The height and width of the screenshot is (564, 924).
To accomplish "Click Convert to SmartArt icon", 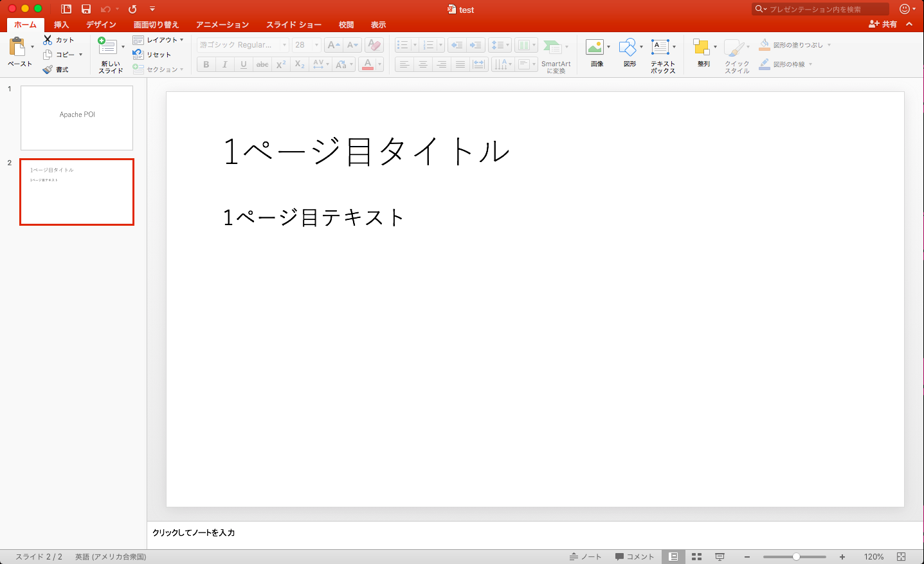I will tap(552, 48).
